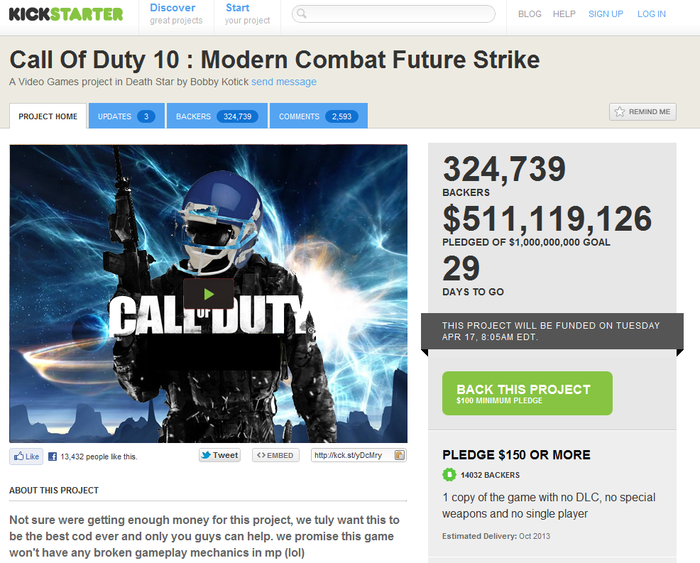The image size is (700, 563).
Task: Click the copy short-link clipboard icon
Action: pyautogui.click(x=400, y=455)
